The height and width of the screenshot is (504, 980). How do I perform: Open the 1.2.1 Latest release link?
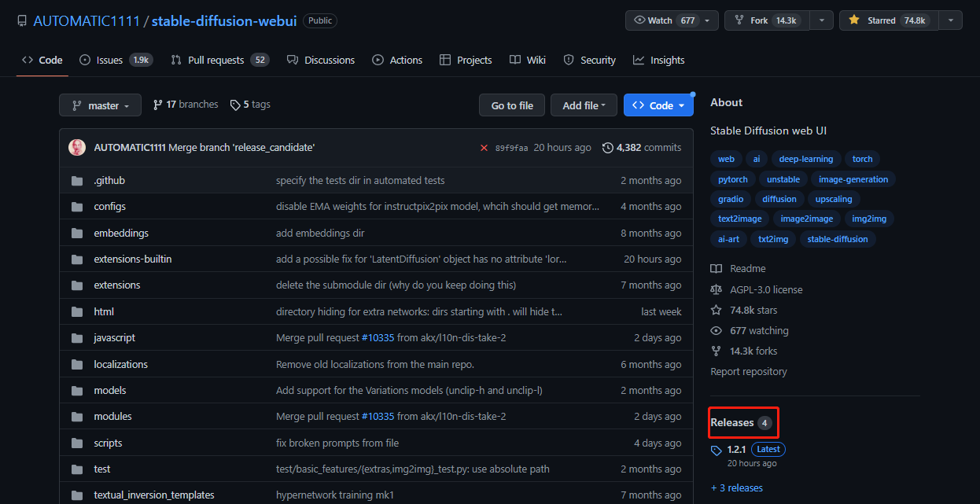pyautogui.click(x=736, y=449)
